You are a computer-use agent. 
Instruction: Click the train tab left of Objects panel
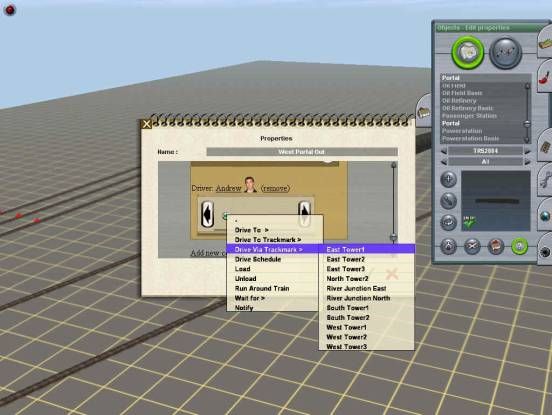[x=424, y=112]
